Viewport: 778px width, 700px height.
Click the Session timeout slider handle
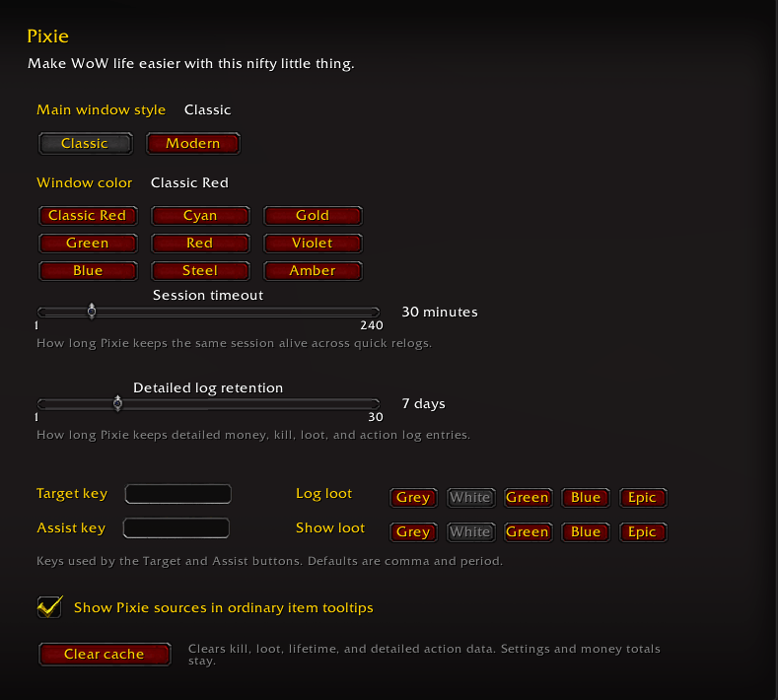pos(92,312)
